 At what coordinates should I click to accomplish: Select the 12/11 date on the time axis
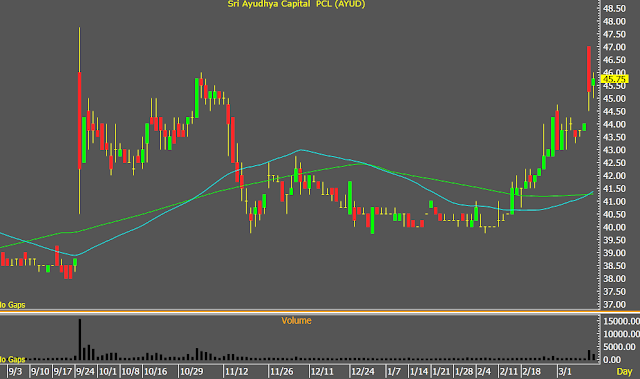tap(322, 372)
